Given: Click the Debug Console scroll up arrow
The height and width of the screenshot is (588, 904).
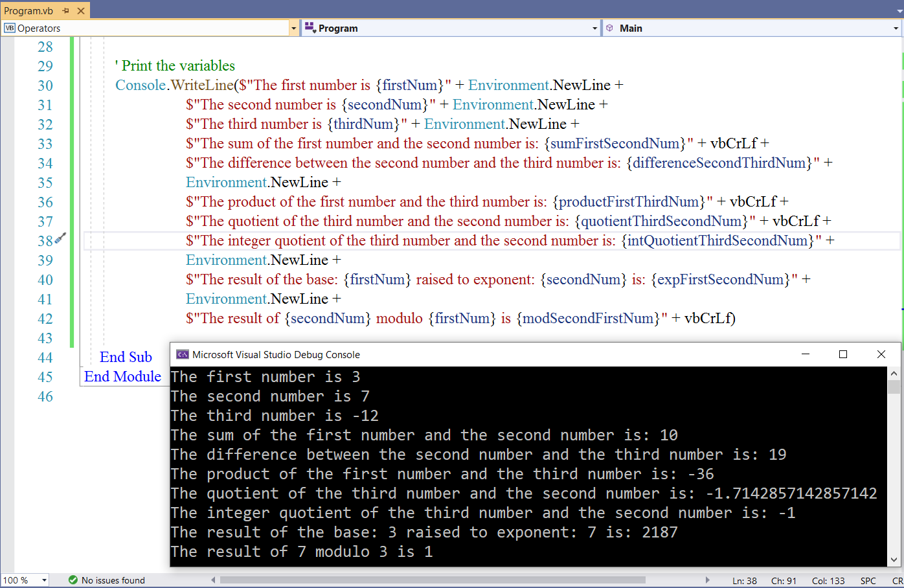Looking at the screenshot, I should (x=894, y=374).
